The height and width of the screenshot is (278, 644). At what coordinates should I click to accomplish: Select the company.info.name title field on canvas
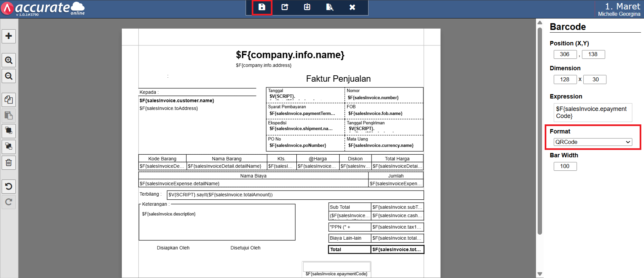click(x=290, y=55)
